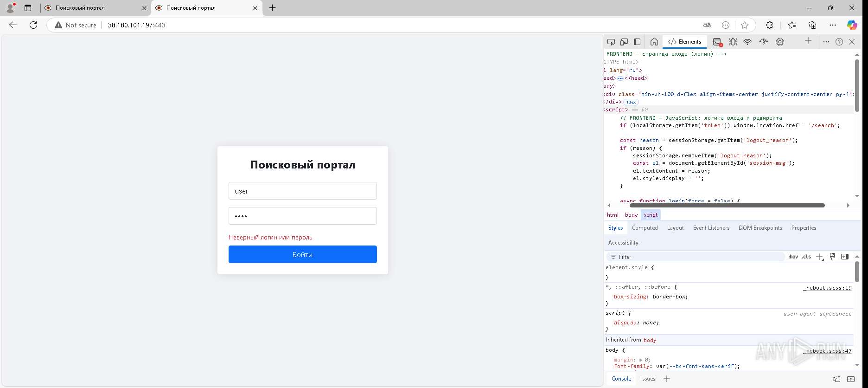The image size is (868, 388).
Task: Open the Issues drawer tab
Action: [648, 379]
